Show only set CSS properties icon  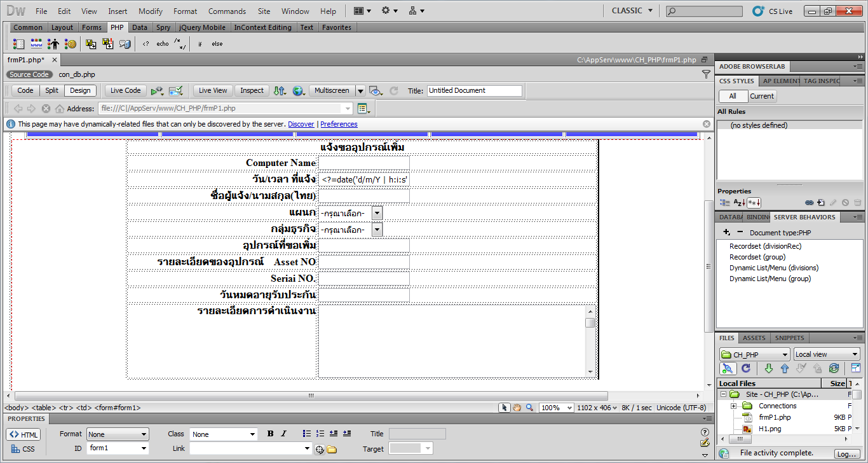pos(754,203)
